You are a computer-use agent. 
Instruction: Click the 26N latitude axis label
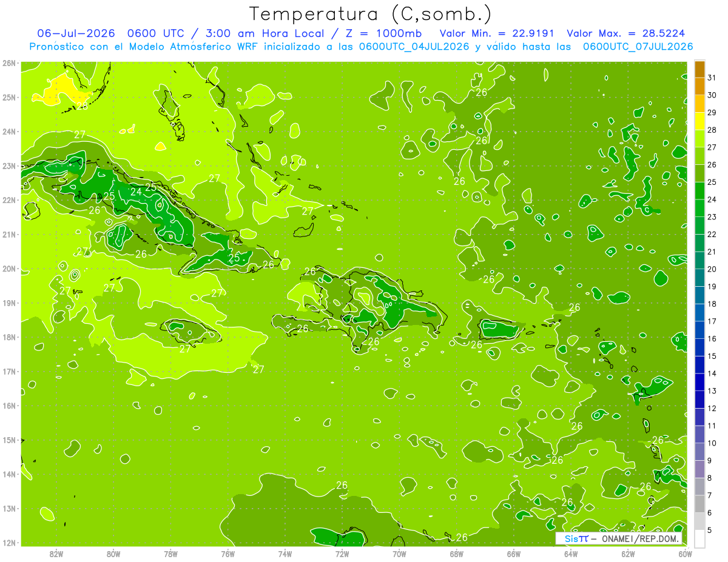[8, 63]
